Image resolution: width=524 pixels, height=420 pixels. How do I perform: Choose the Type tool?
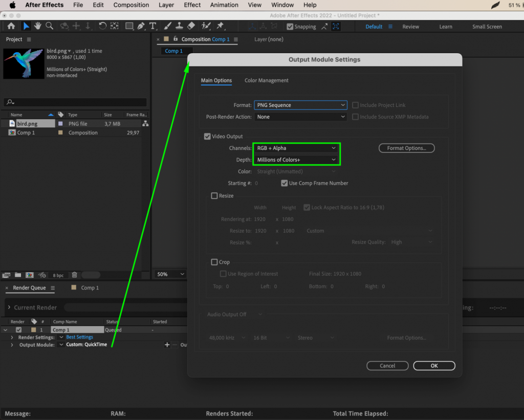pyautogui.click(x=152, y=26)
